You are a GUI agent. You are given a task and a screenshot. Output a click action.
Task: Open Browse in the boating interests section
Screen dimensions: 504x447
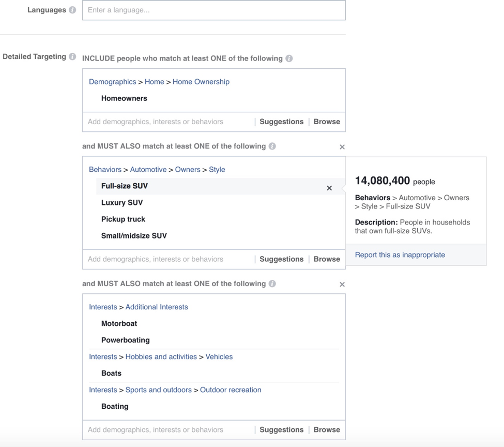coord(327,430)
